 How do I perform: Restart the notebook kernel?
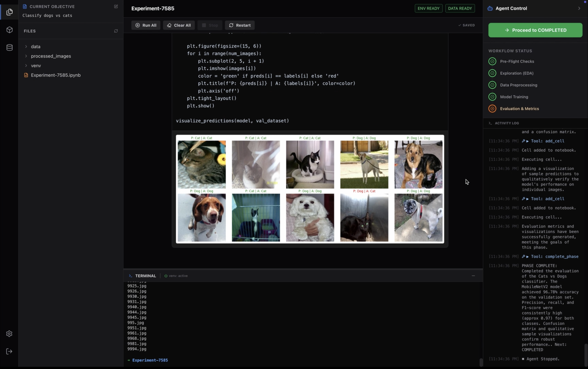coord(240,25)
